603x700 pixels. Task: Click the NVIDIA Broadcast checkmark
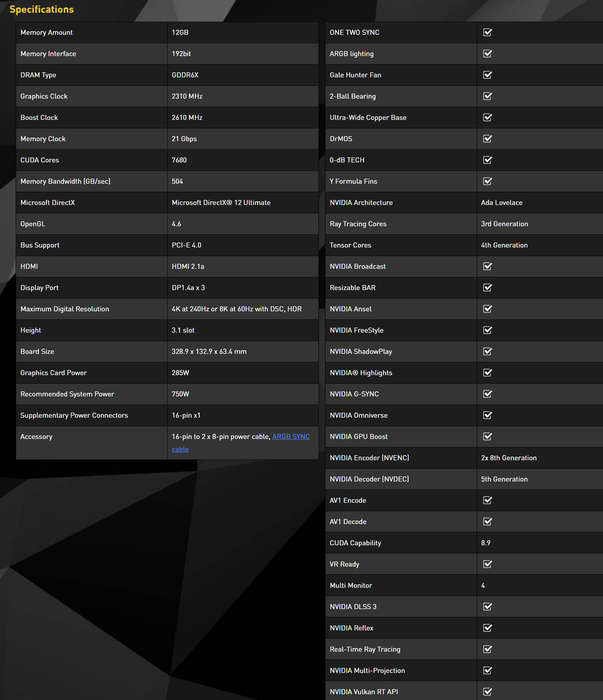[487, 266]
